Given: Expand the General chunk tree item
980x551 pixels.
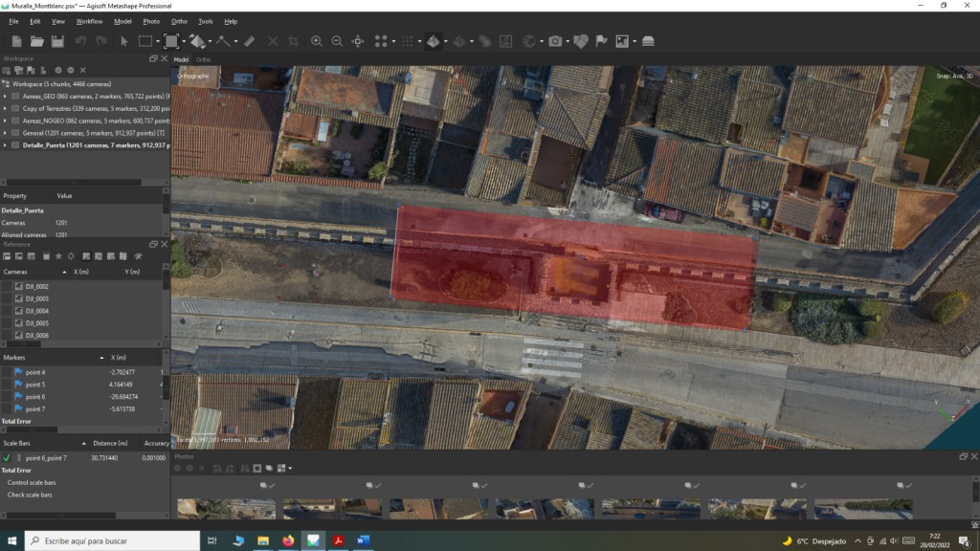Looking at the screenshot, I should point(6,133).
